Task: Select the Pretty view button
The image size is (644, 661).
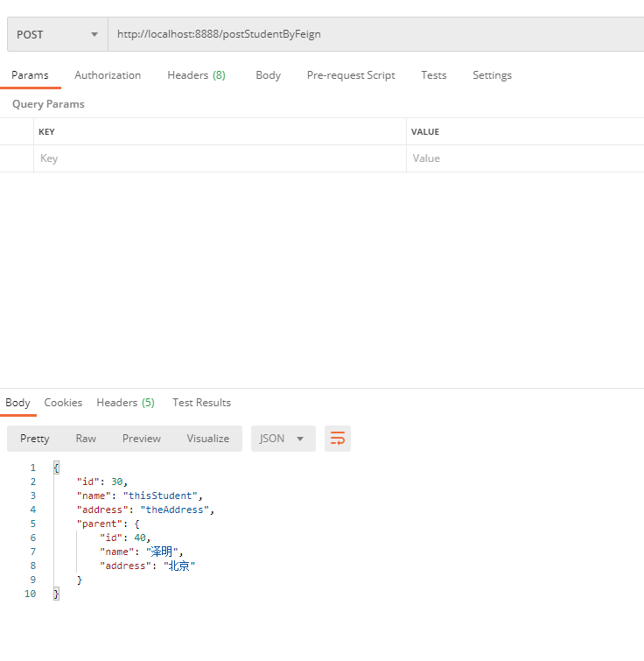Action: [35, 439]
